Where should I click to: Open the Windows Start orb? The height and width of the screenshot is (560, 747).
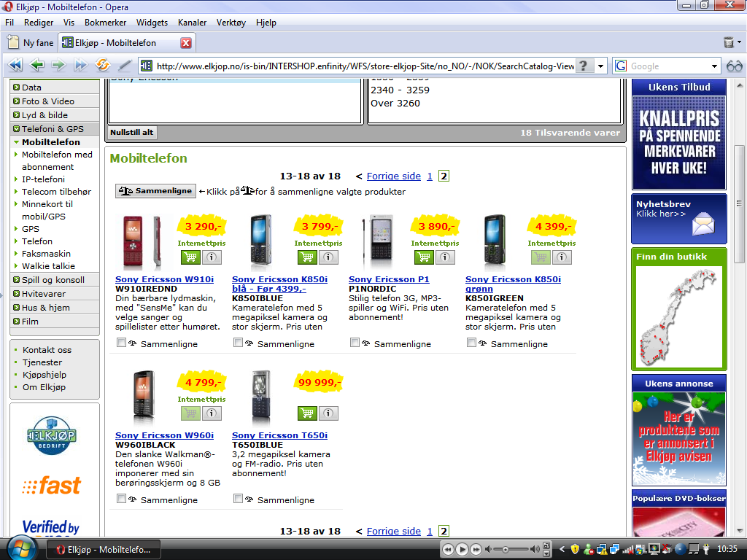20,548
